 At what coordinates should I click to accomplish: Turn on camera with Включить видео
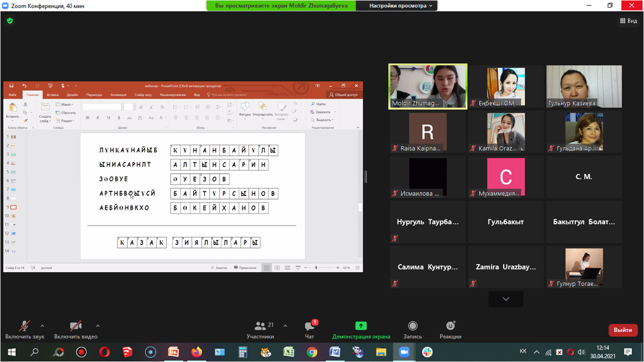coord(76,326)
